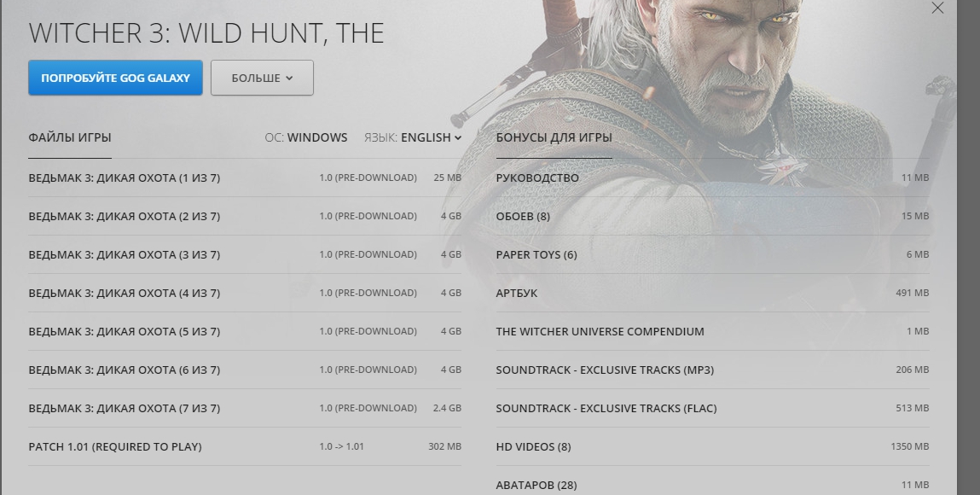
Task: Download the АРТБУК bonus
Action: pyautogui.click(x=517, y=294)
